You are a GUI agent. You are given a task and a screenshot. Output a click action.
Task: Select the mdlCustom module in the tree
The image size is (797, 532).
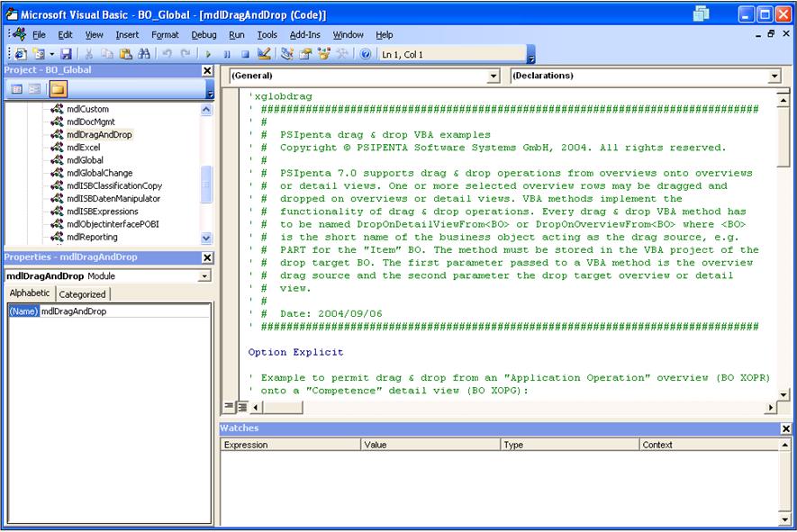click(x=87, y=109)
